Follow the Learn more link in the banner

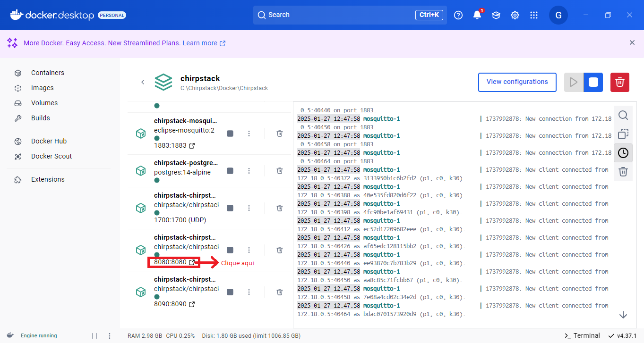(x=204, y=43)
